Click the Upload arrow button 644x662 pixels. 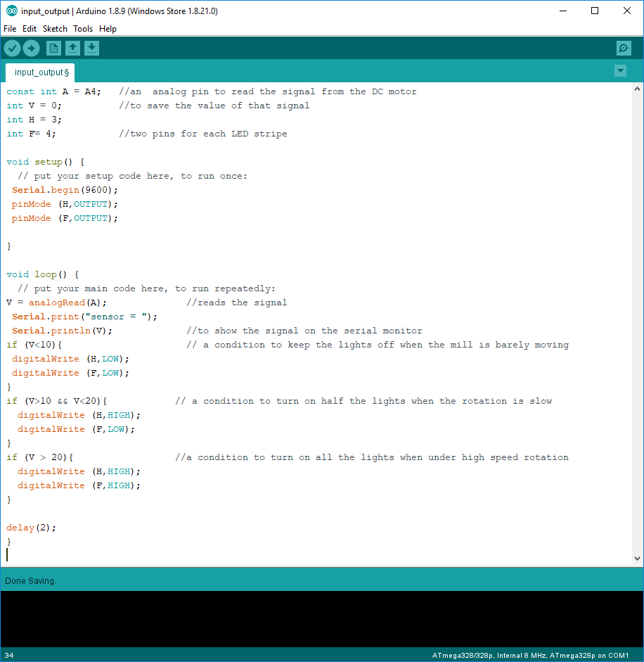click(x=31, y=49)
